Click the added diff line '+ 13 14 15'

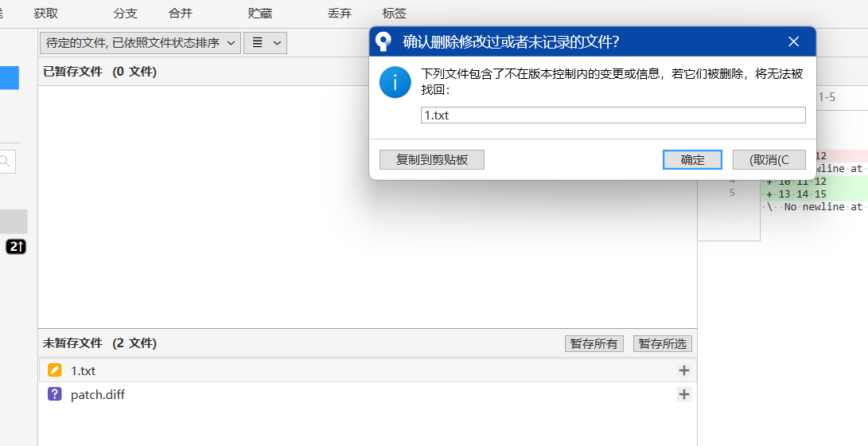[x=815, y=194]
